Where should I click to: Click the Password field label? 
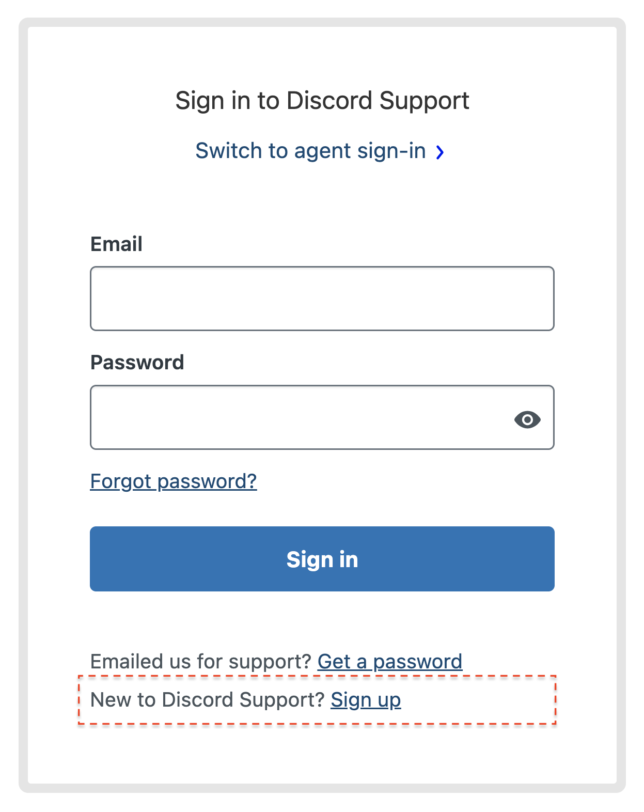point(137,363)
